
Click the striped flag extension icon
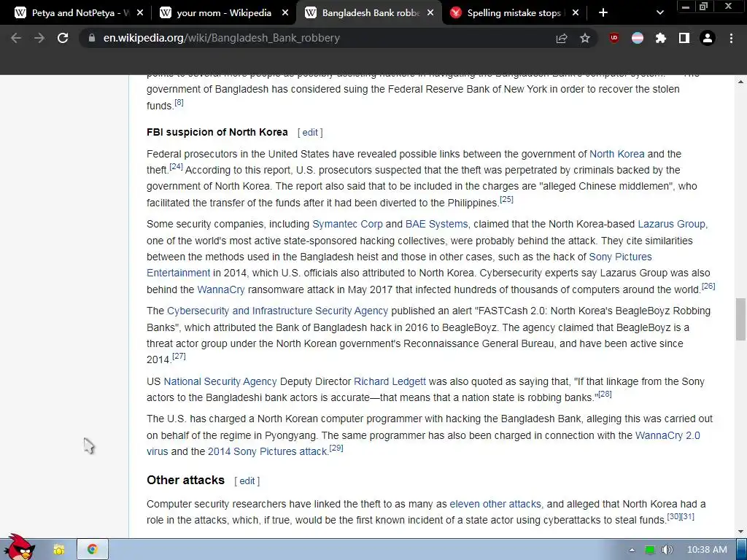(x=638, y=38)
